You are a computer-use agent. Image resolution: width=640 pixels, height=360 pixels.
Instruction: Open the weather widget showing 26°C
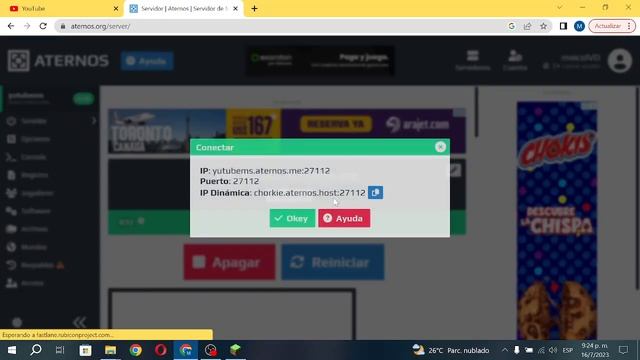pyautogui.click(x=451, y=350)
